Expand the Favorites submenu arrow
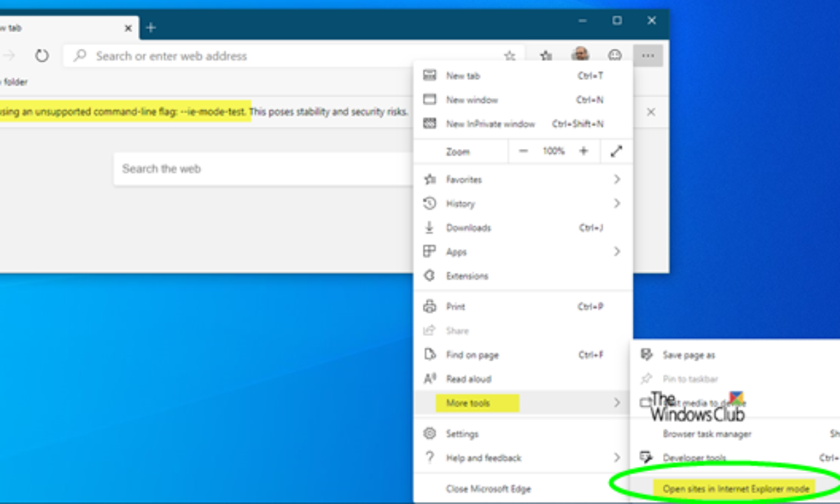 click(617, 180)
